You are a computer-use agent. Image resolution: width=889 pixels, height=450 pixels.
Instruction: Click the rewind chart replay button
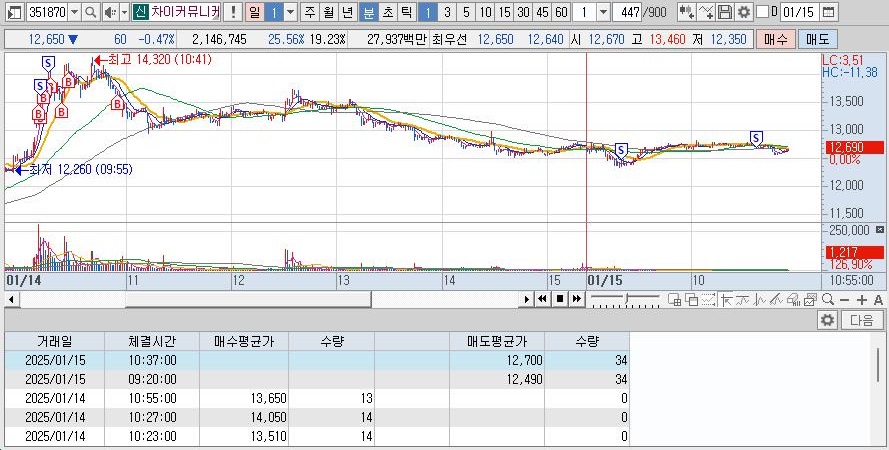543,299
